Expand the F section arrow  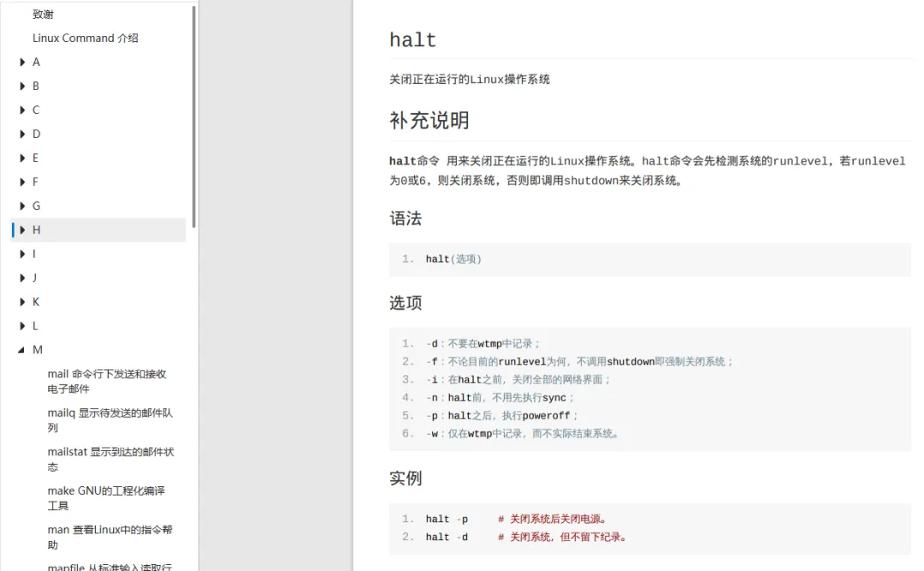coord(21,181)
